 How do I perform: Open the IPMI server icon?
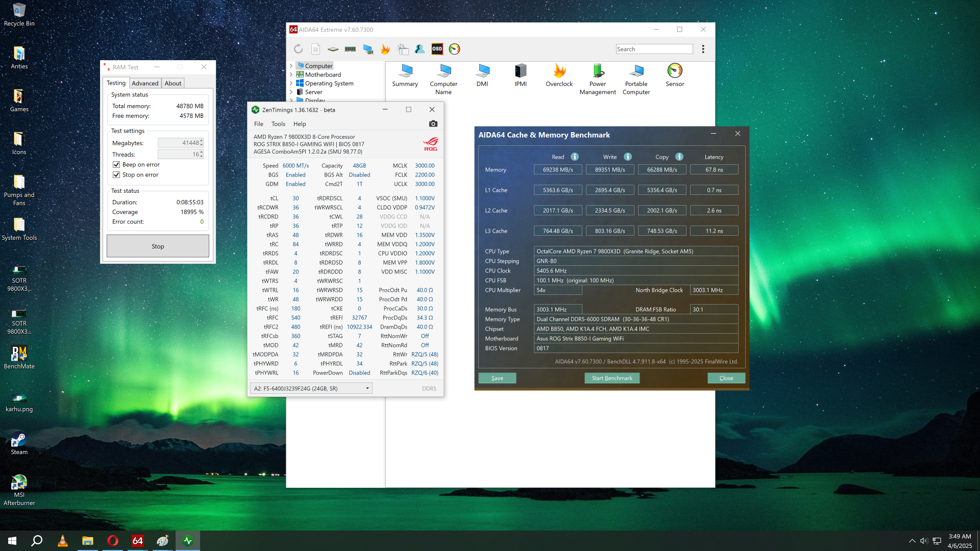pyautogui.click(x=521, y=76)
